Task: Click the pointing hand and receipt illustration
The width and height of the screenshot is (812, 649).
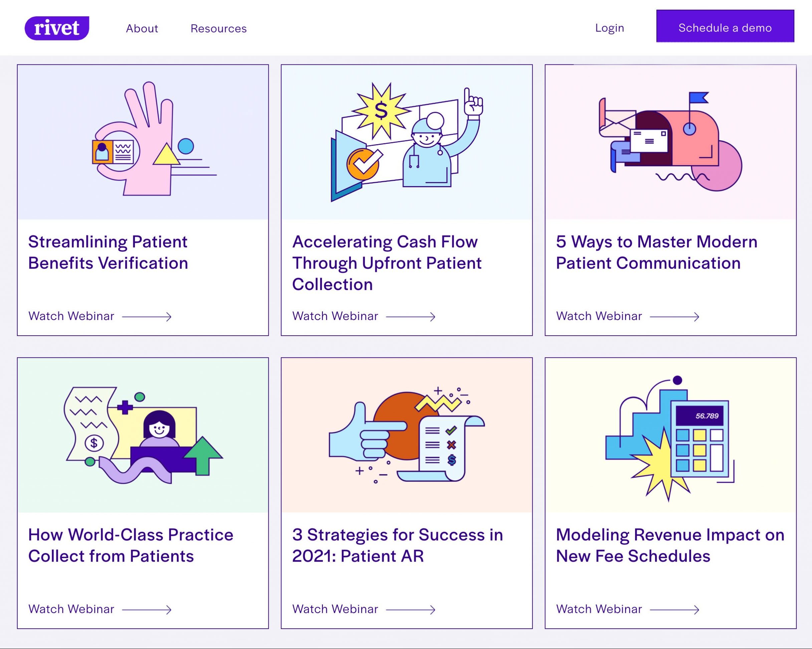Action: (406, 435)
